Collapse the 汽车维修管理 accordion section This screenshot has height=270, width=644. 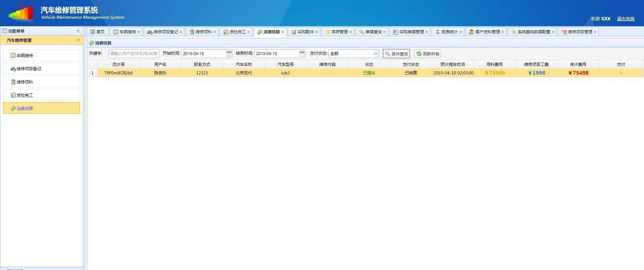click(x=78, y=40)
